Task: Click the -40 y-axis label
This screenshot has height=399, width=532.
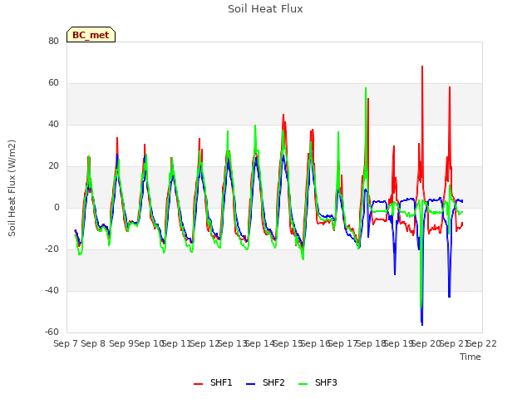Action: 52,290
